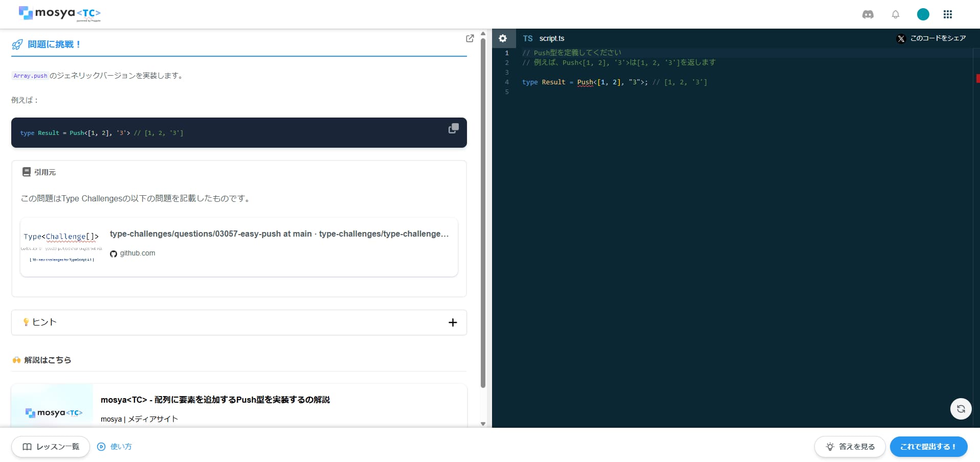Image resolution: width=980 pixels, height=462 pixels.
Task: Copy the example code snippet
Action: coord(453,128)
